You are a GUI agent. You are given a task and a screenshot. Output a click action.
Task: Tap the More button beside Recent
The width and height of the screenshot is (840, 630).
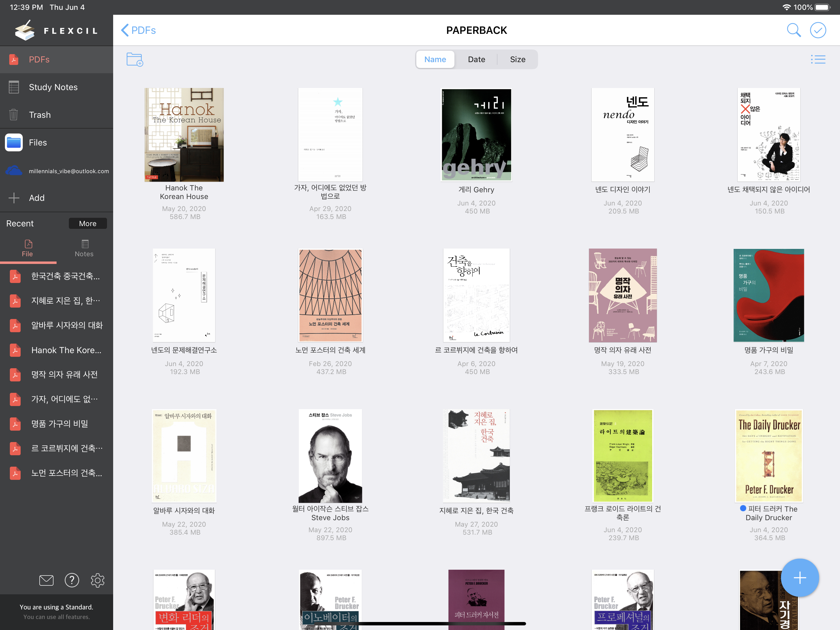[x=88, y=223]
